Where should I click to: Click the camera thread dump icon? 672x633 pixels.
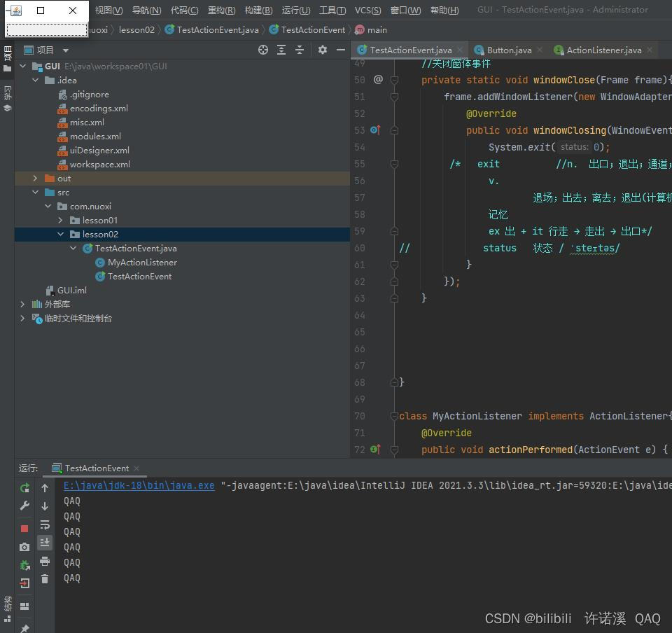pos(24,547)
